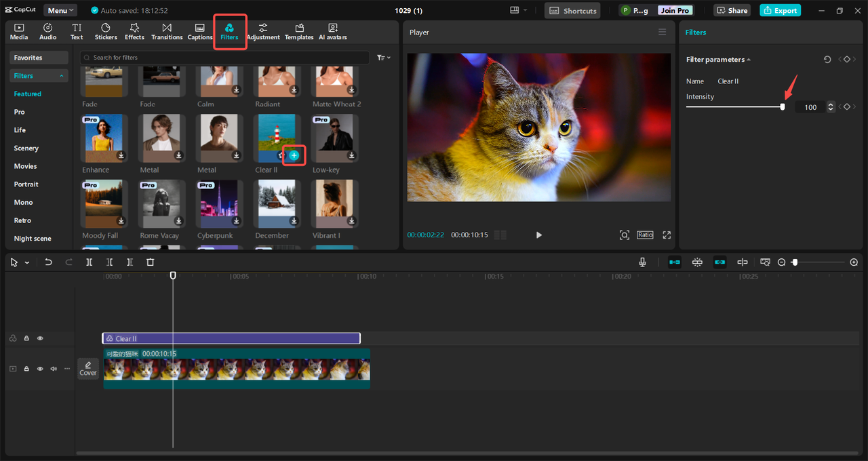Delete selected clip with trash icon

[151, 262]
